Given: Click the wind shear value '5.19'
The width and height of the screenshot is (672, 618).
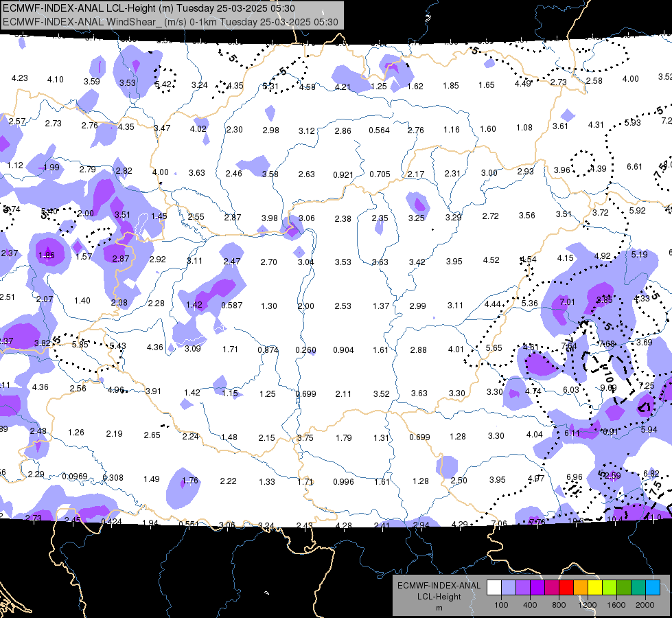Looking at the screenshot, I should [640, 254].
